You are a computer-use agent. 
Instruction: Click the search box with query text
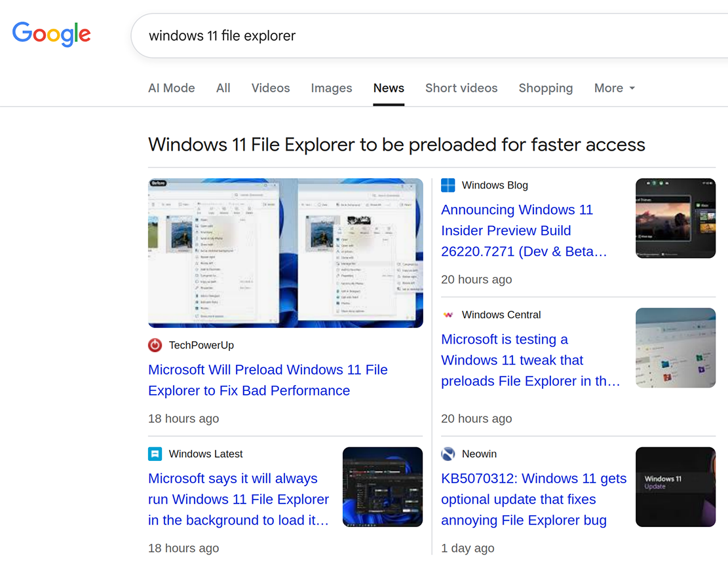pyautogui.click(x=426, y=35)
